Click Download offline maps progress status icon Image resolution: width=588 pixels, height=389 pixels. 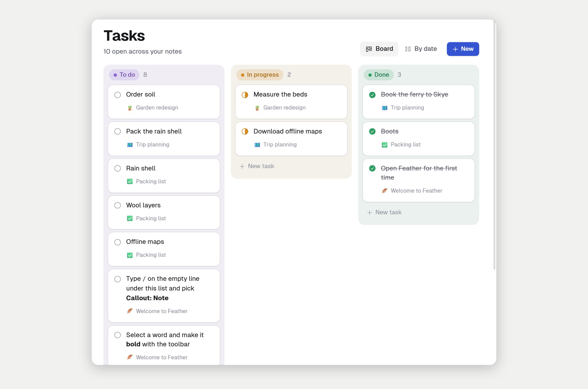point(245,131)
